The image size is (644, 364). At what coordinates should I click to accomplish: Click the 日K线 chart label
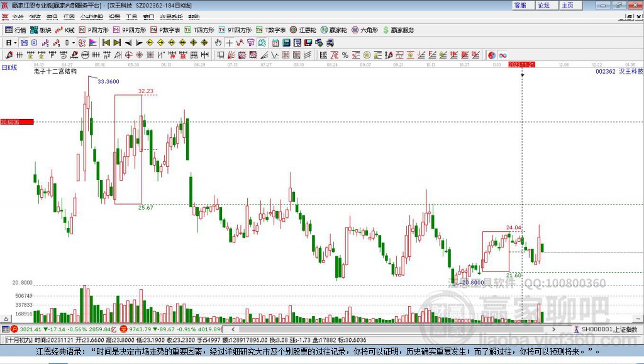pos(9,67)
